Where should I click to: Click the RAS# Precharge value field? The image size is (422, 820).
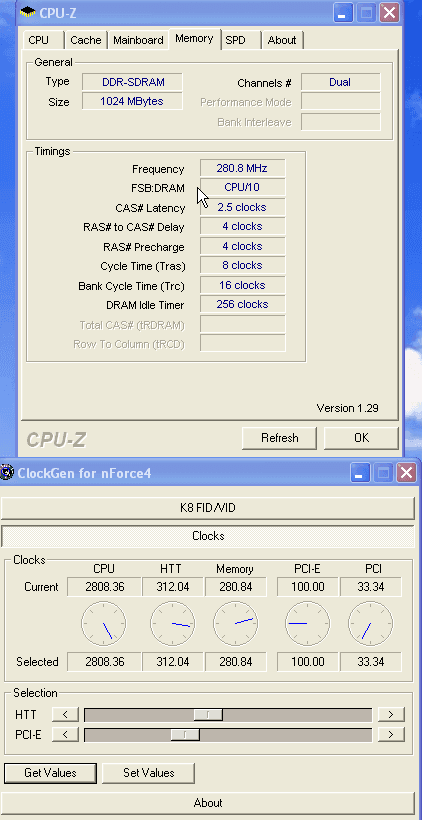(x=243, y=246)
